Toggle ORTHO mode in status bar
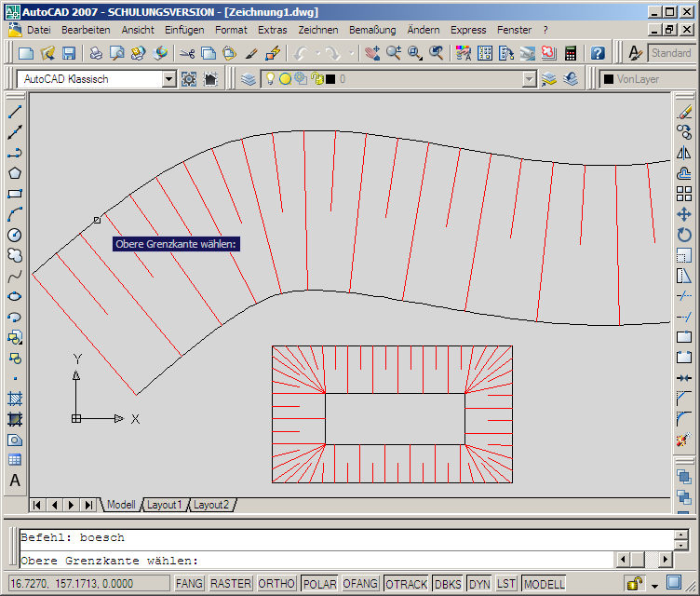The image size is (700, 596). [x=277, y=584]
